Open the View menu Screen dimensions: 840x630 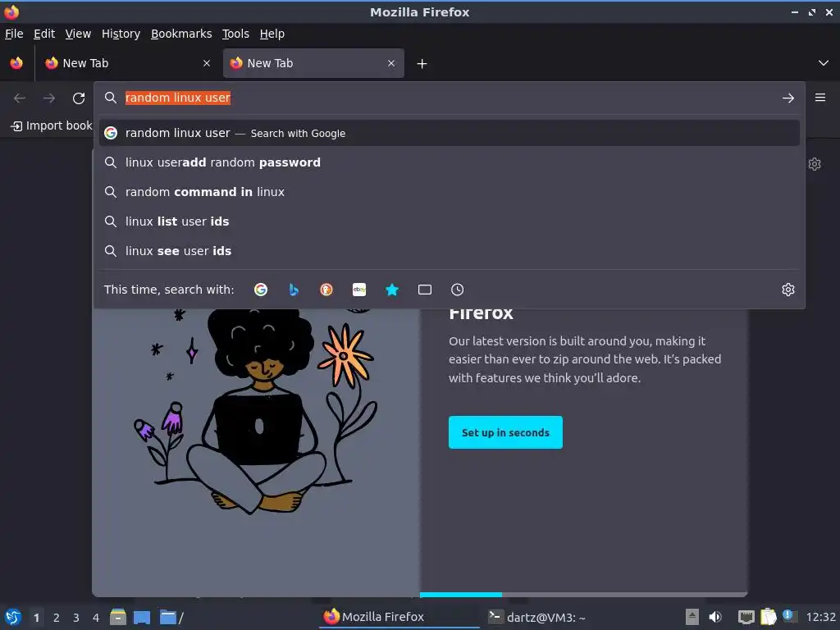(x=78, y=34)
